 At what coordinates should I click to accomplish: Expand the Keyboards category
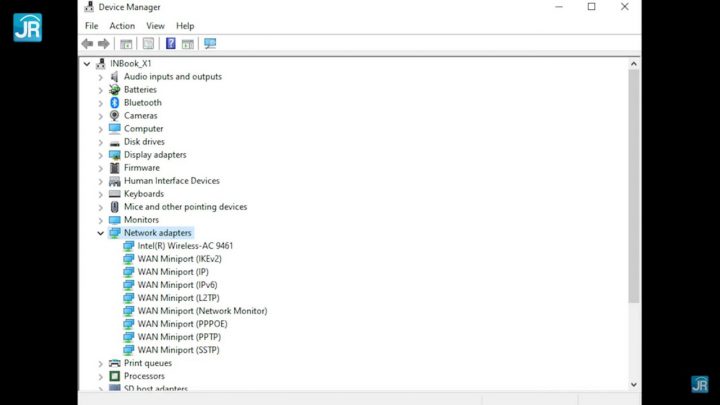(x=101, y=194)
